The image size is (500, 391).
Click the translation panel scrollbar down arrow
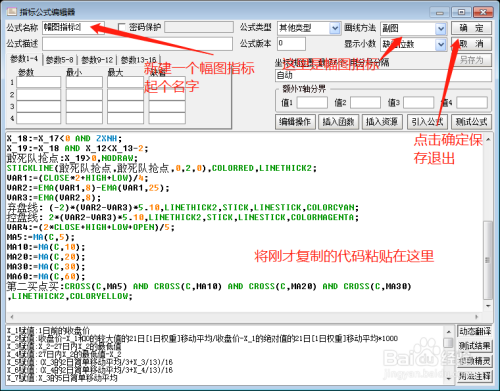[449, 379]
